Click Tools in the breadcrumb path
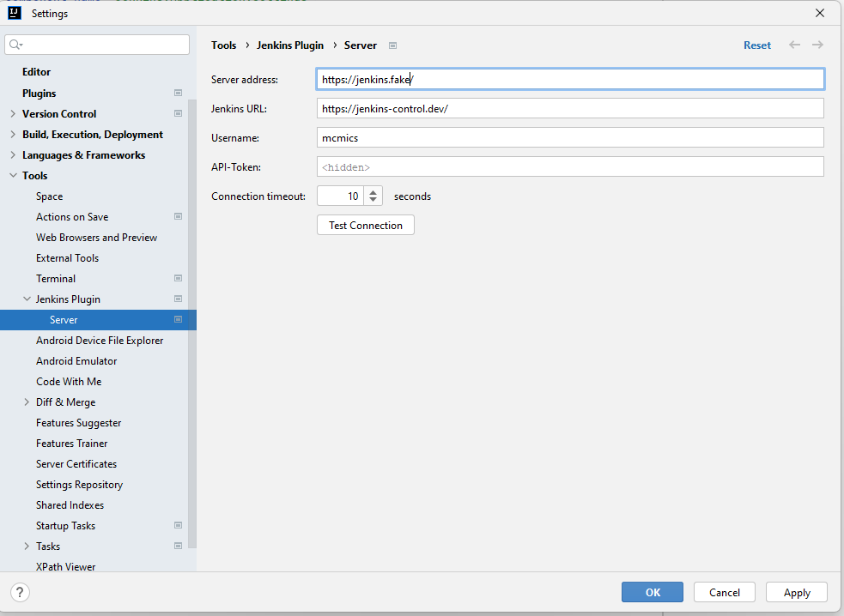Screen dimensions: 844x616 point(223,45)
